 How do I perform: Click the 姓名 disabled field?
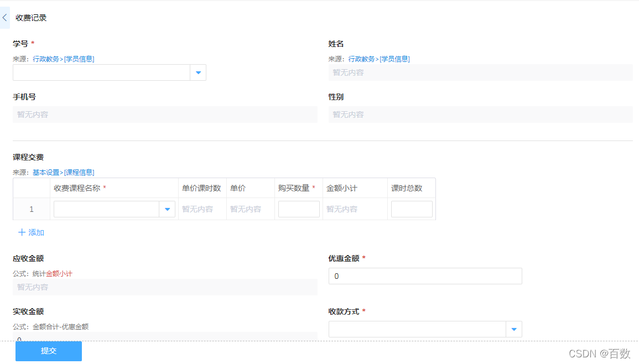point(480,72)
